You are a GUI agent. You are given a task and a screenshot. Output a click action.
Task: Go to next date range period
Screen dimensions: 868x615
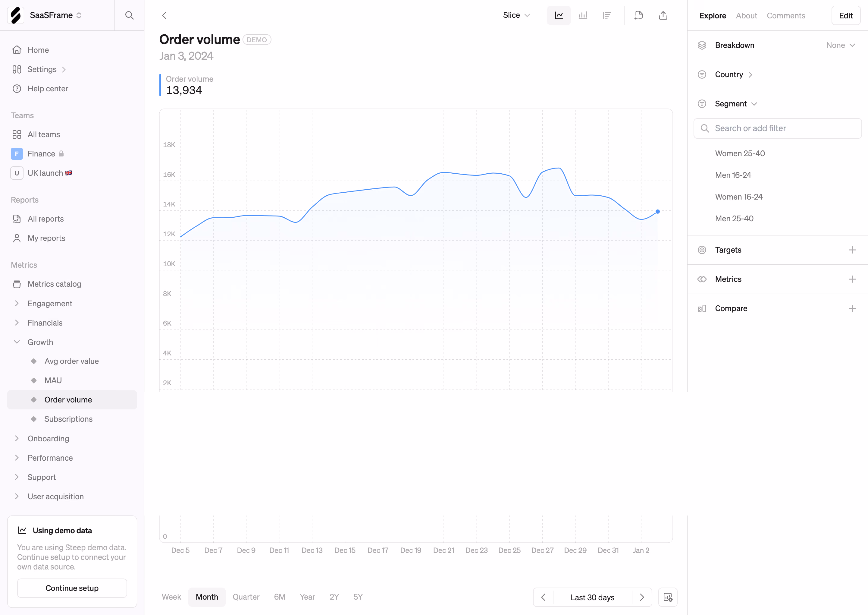click(642, 597)
